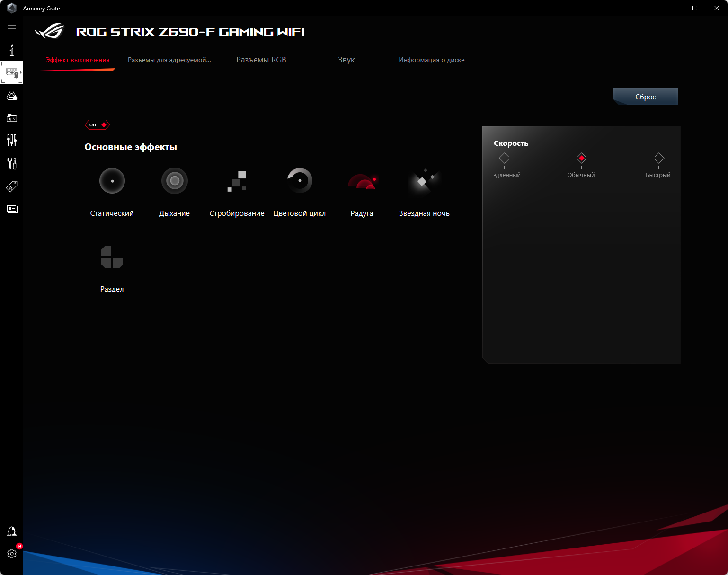
Task: Select the Цветовой цикл effect
Action: pyautogui.click(x=300, y=192)
